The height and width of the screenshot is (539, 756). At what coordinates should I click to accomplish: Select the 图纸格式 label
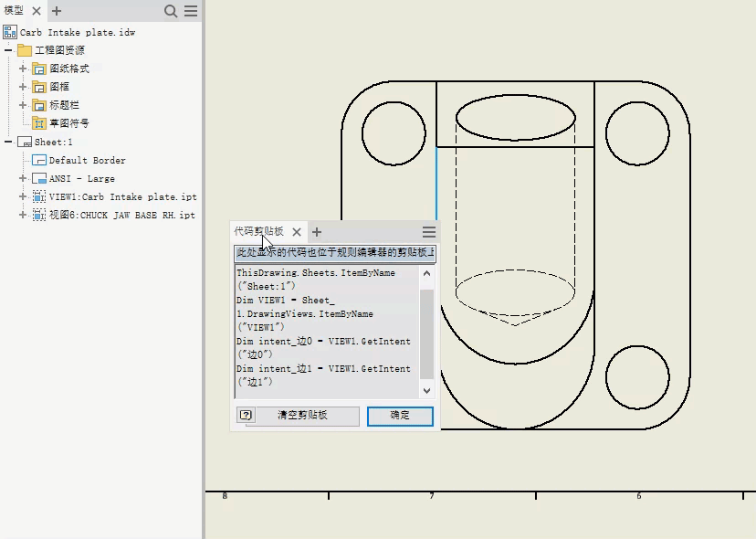tap(69, 69)
